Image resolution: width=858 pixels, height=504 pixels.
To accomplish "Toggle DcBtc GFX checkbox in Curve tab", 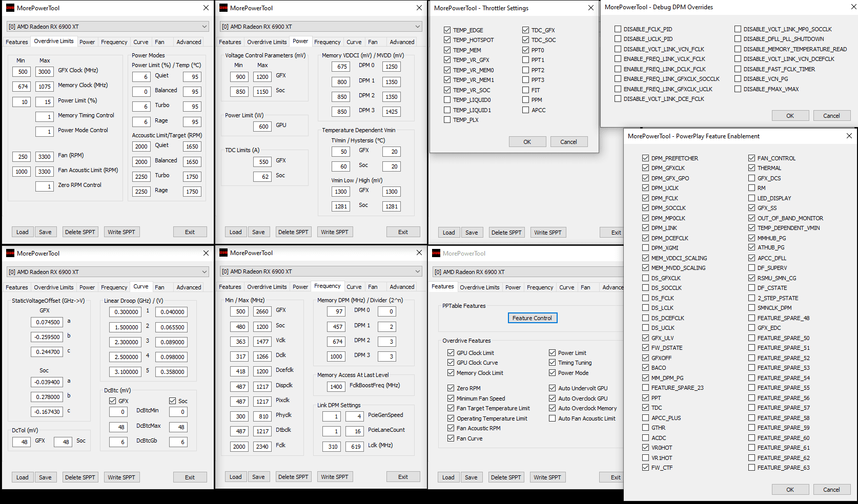I will (x=112, y=401).
